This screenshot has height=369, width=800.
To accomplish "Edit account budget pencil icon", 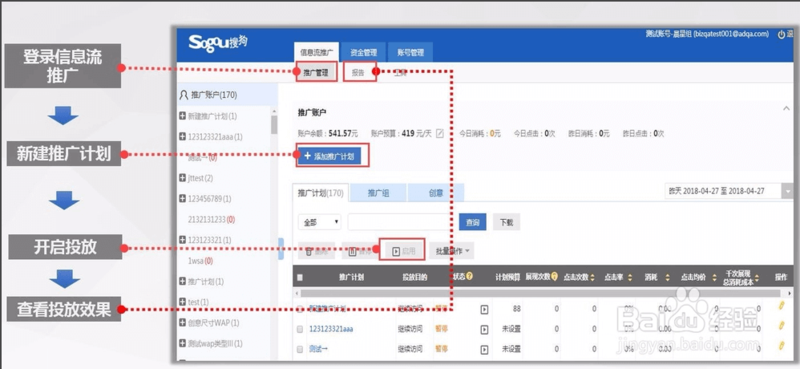I will coord(439,134).
